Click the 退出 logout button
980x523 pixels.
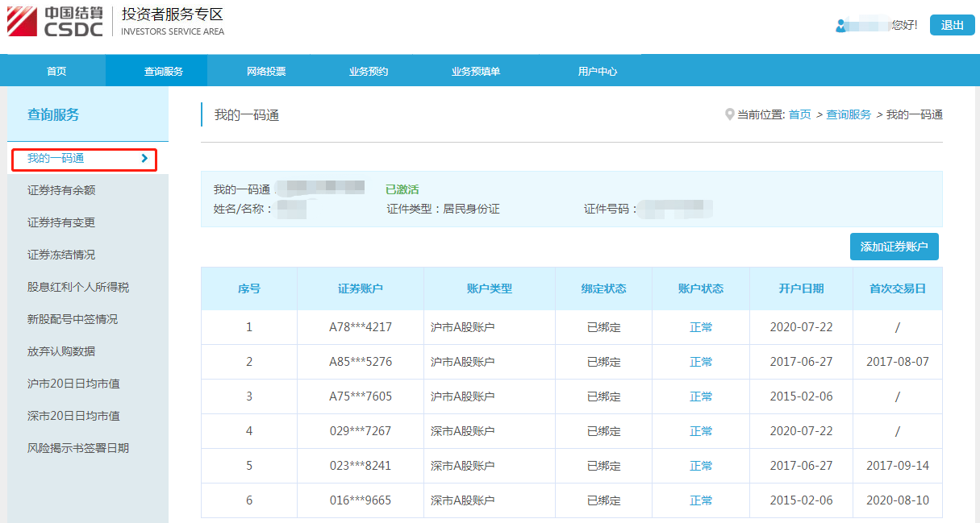tap(953, 25)
